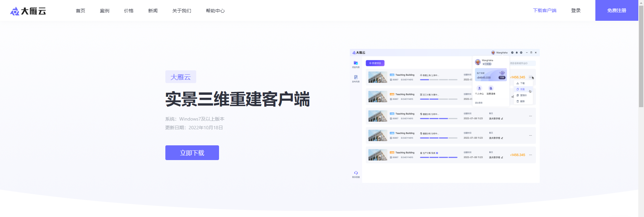
Task: Open the 帮助中心 navigation item
Action: click(x=215, y=11)
